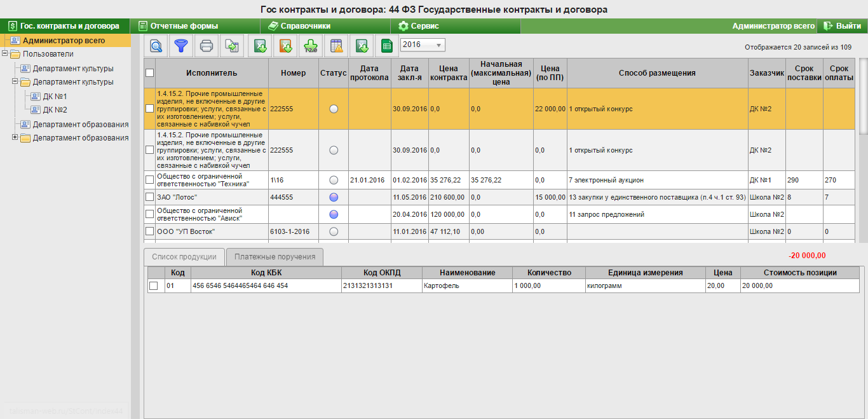Click the "Картофель" product name cell
Image resolution: width=868 pixels, height=419 pixels.
coord(466,286)
